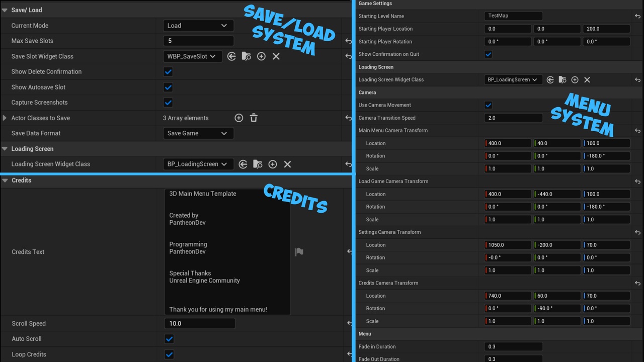Viewport: 644px width, 362px height.
Task: Click the '3 Array elements' text
Action: point(186,118)
